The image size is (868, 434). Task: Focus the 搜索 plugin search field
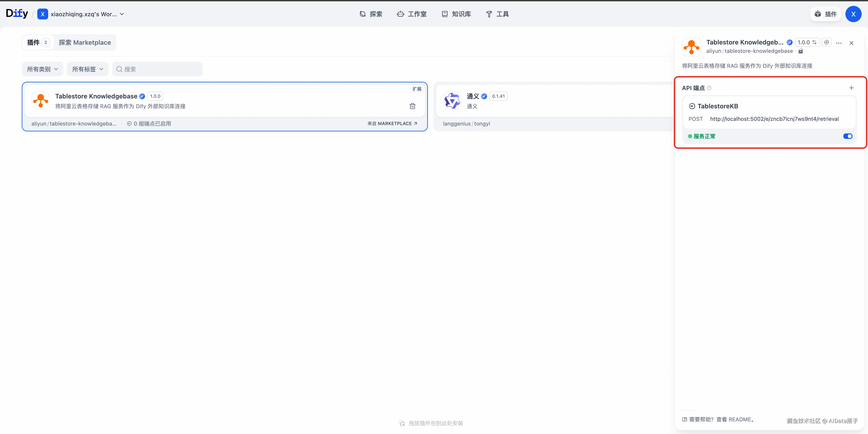click(x=157, y=69)
